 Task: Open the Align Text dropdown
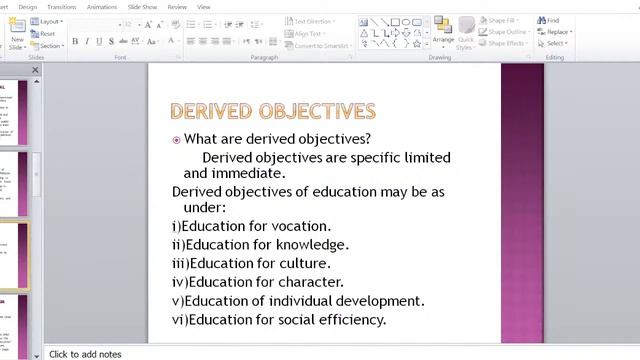pos(305,33)
